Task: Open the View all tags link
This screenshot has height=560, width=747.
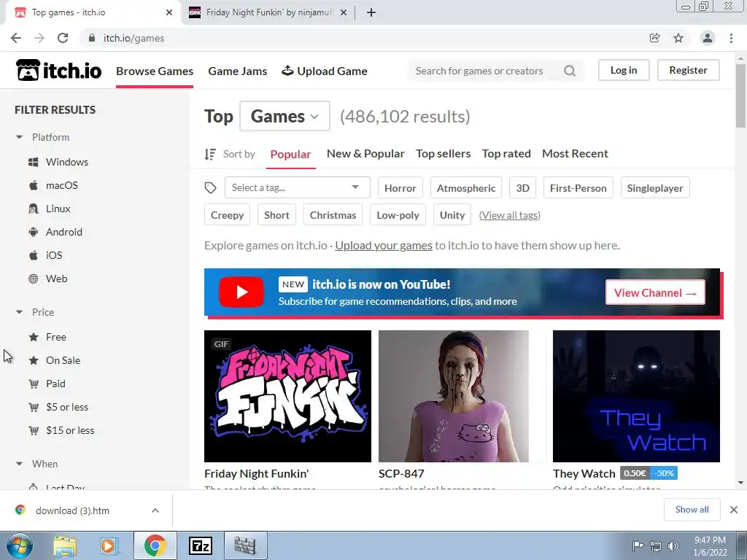Action: pyautogui.click(x=509, y=215)
